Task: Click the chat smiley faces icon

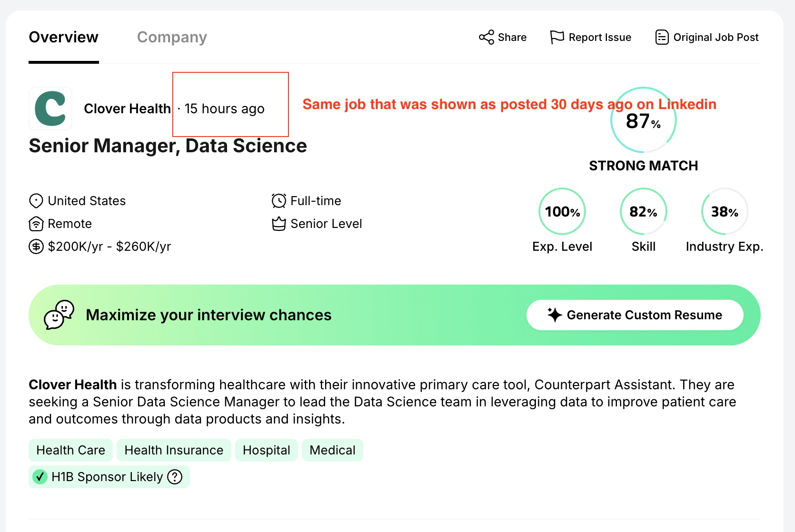Action: [x=59, y=315]
